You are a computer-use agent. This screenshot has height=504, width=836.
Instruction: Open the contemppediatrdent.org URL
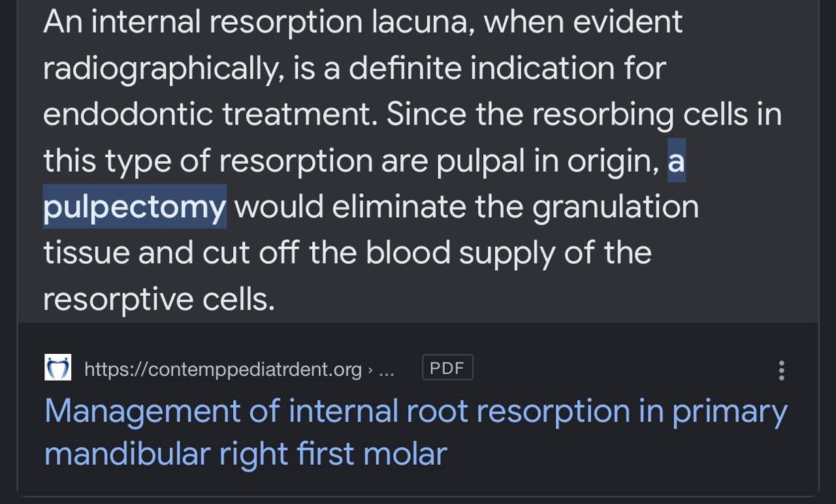tap(223, 369)
